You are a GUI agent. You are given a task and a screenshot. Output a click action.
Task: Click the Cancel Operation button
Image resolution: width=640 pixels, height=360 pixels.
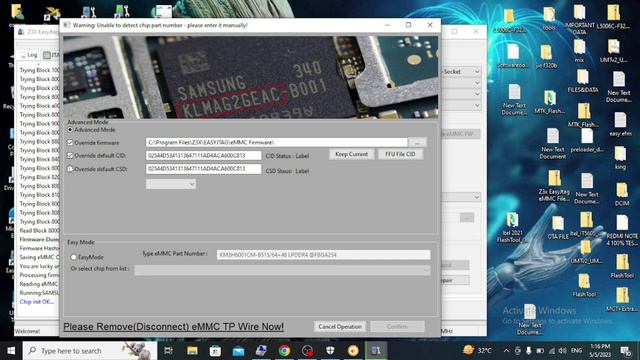[x=340, y=327]
